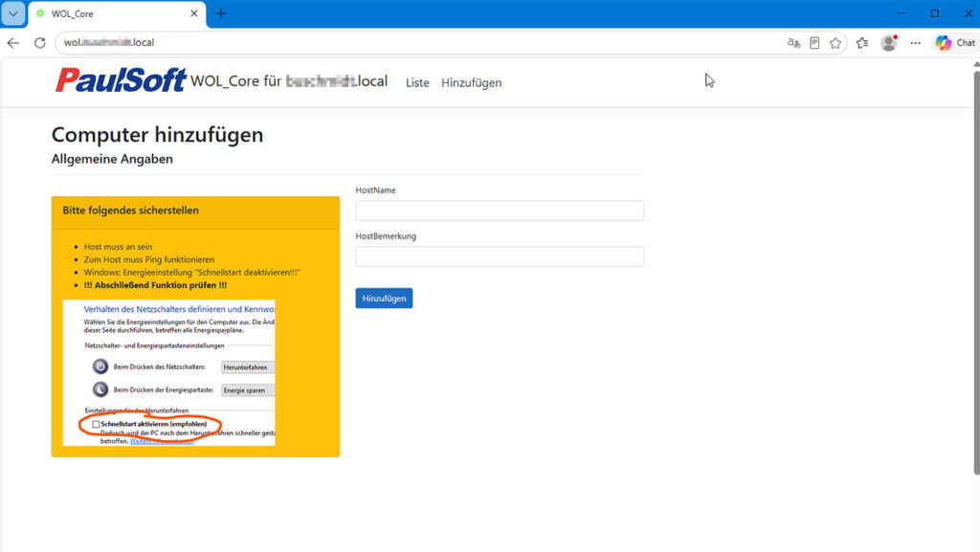The height and width of the screenshot is (552, 980).
Task: Click the HostBemerkung field label
Action: pyautogui.click(x=386, y=236)
